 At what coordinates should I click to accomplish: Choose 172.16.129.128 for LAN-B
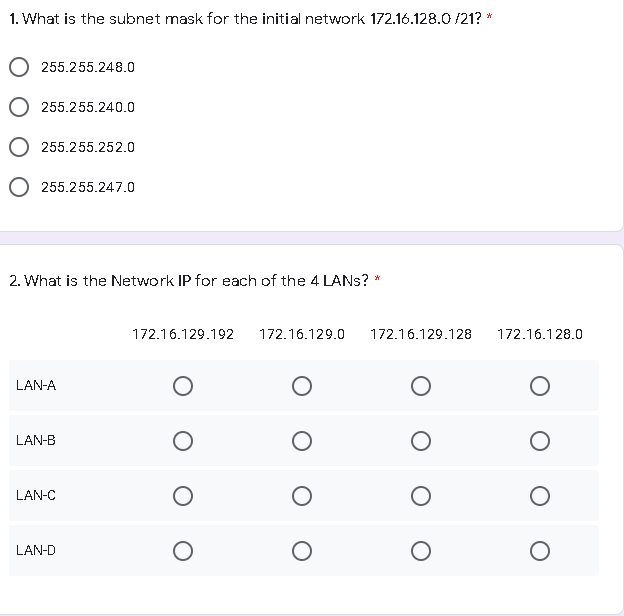[x=420, y=440]
